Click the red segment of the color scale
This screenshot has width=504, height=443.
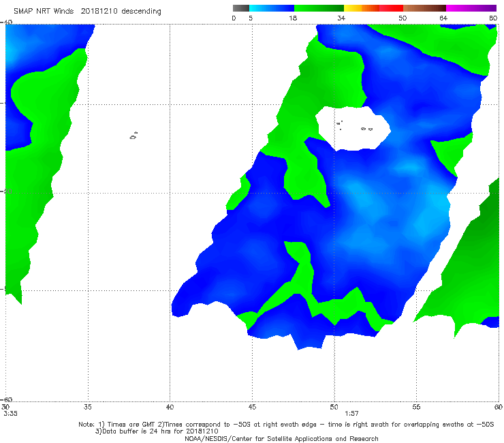point(391,8)
